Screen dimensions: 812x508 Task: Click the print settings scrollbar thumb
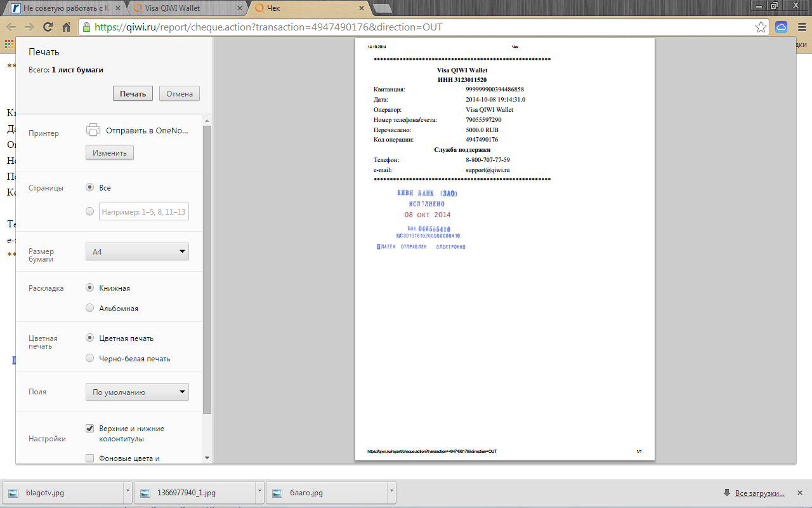pos(207,270)
